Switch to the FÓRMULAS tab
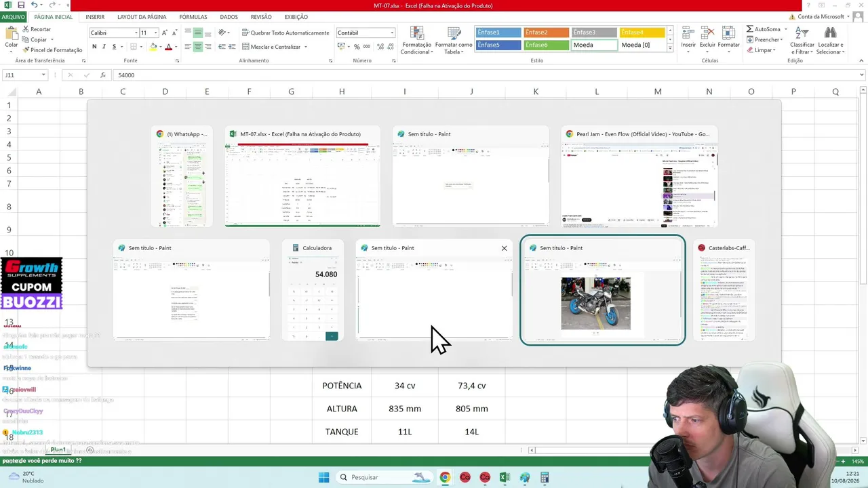 pos(193,17)
